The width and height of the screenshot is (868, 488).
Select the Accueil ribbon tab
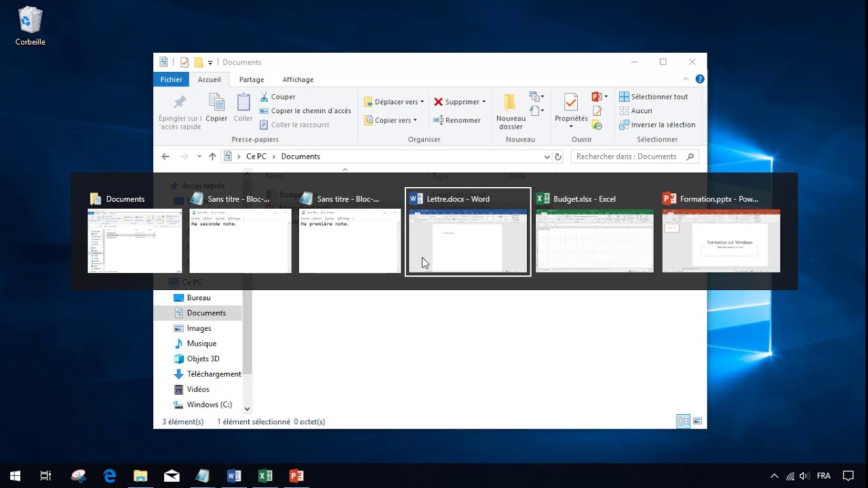point(209,79)
